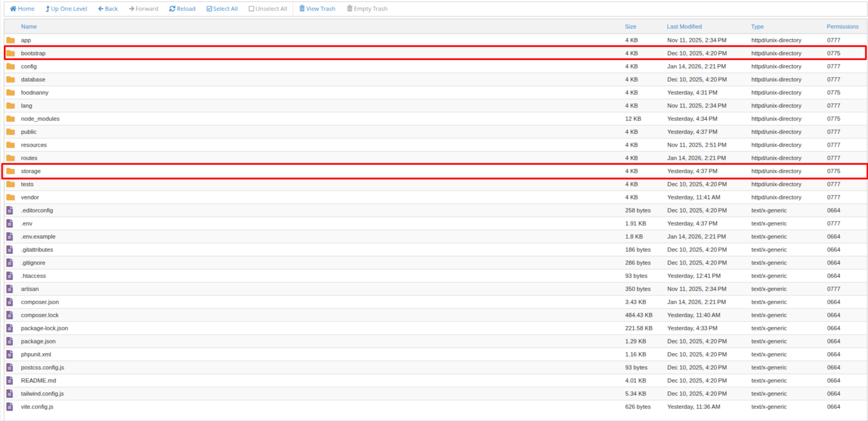868x421 pixels.
Task: Click the vendor folder icon
Action: (10, 197)
